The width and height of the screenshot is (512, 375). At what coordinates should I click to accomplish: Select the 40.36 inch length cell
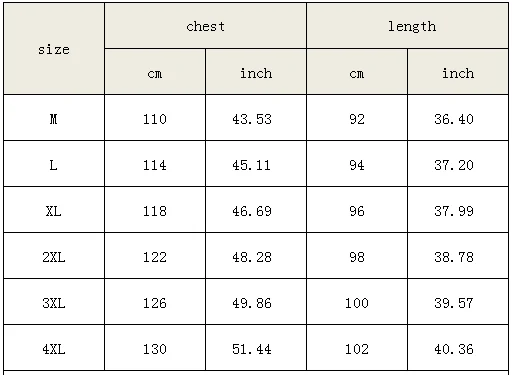pyautogui.click(x=458, y=348)
